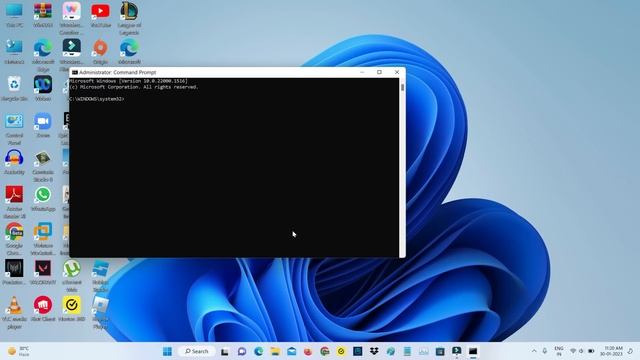
Task: Launch Google Chrome from the taskbar
Action: 324,351
